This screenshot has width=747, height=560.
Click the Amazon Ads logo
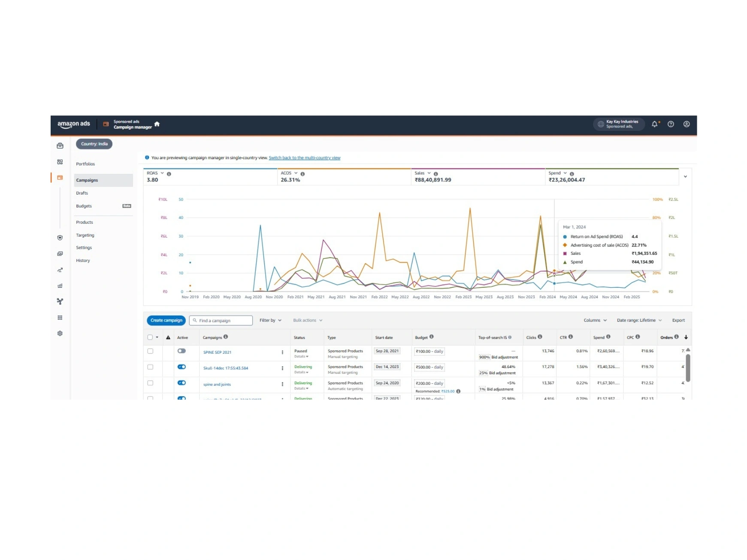pyautogui.click(x=74, y=124)
